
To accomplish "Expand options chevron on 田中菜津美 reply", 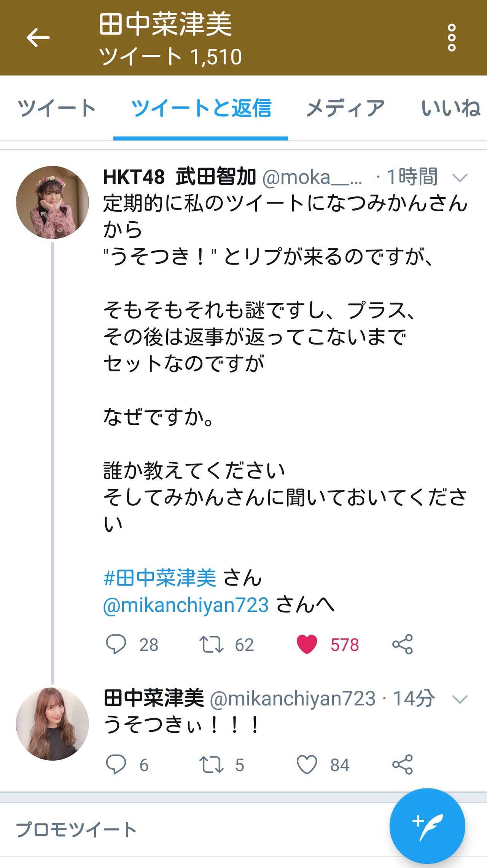I will pyautogui.click(x=460, y=699).
